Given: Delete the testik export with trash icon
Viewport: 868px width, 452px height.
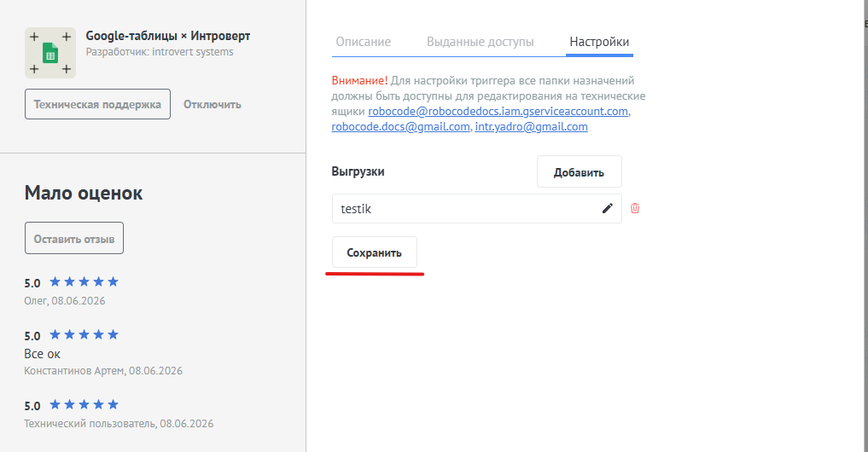Looking at the screenshot, I should click(635, 209).
